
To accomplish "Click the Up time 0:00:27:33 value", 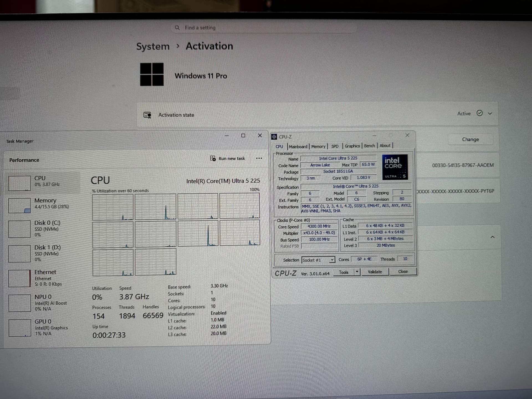I will tap(109, 335).
